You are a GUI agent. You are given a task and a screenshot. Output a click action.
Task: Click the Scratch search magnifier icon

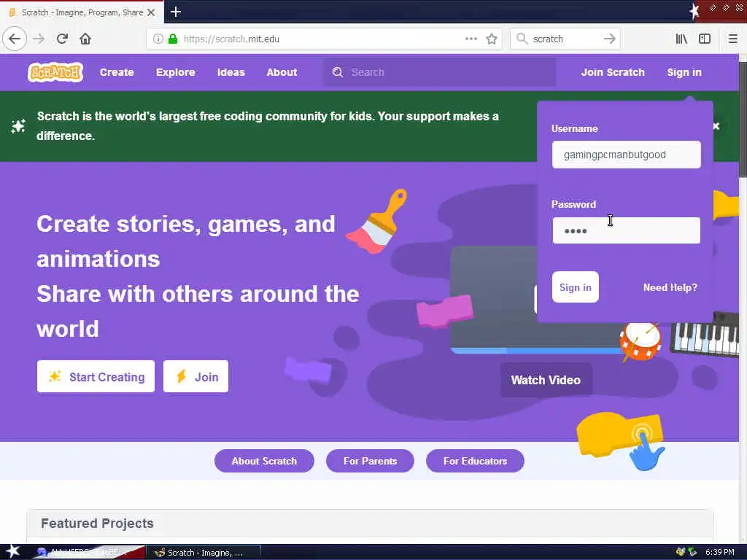[337, 72]
